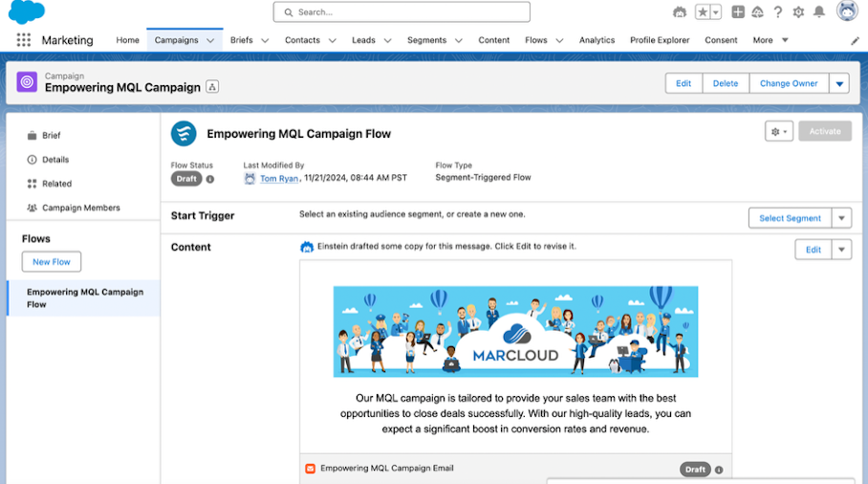868x484 pixels.
Task: Expand the Briefs tab chevron
Action: [x=265, y=40]
